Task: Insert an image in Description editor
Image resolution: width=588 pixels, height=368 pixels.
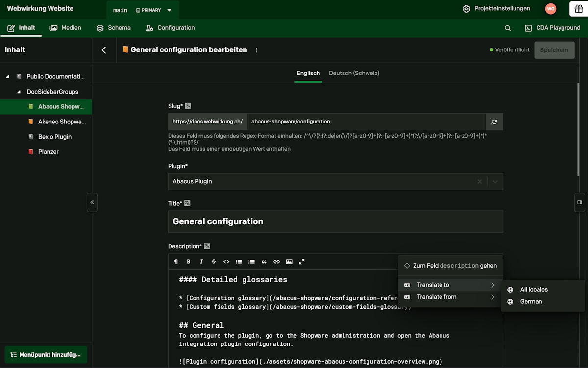Action: (289, 262)
